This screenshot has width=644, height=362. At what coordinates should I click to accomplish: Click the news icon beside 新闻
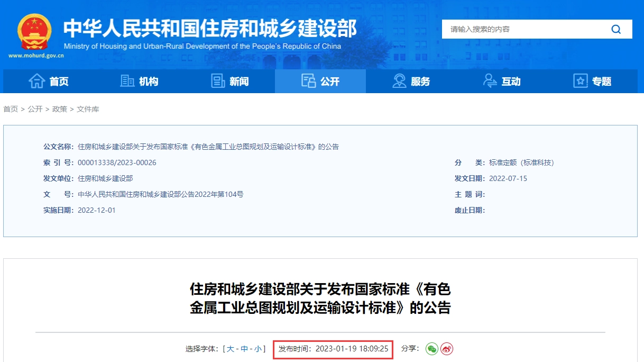tap(217, 80)
